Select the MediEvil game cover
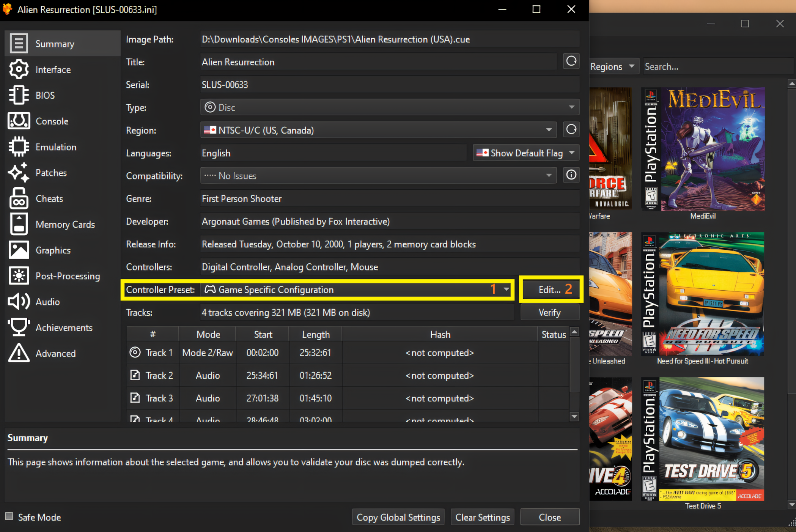Screen dimensions: 796x532 (x=703, y=150)
